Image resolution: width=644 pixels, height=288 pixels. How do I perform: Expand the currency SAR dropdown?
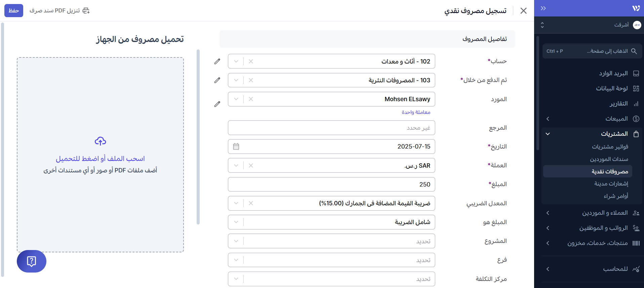[x=236, y=166]
